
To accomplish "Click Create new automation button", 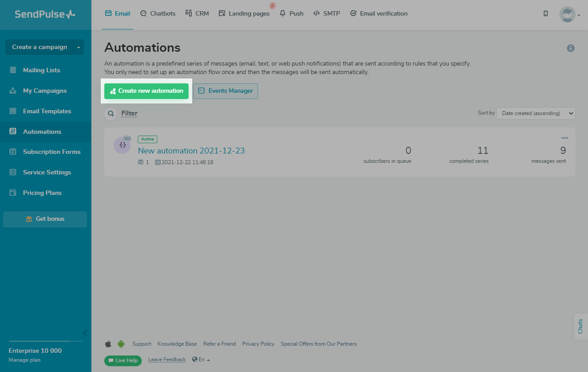I will click(x=147, y=91).
